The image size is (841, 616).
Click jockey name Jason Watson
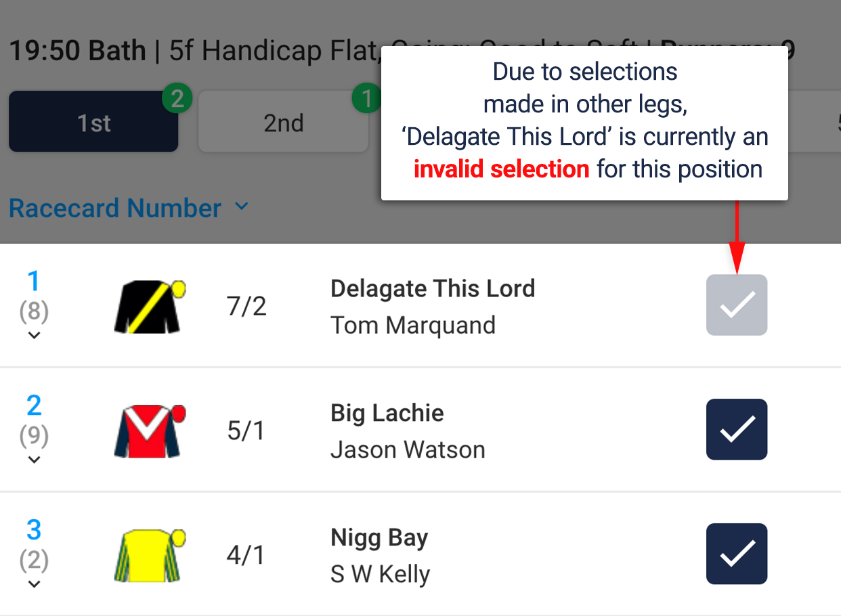408,450
